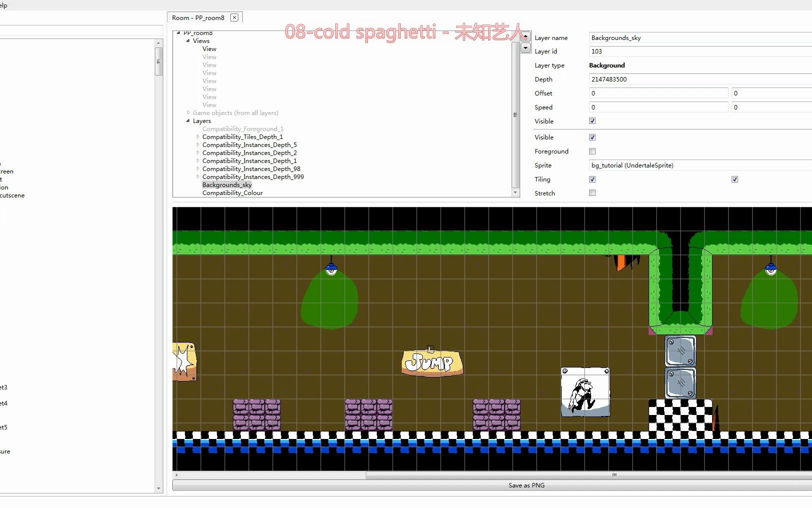This screenshot has height=508, width=812.
Task: Click the Layer name input field
Action: pos(700,37)
